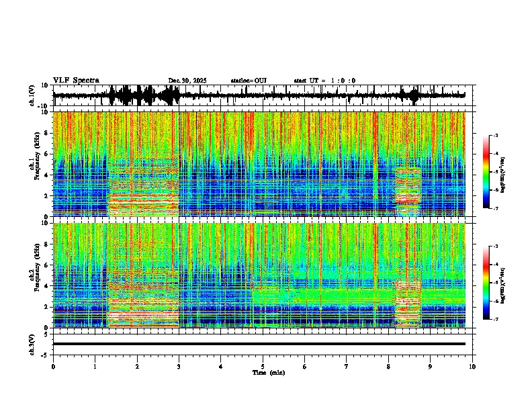Click the ch.1 voltage waveform trace panel
Viewport: 532px width, 411px height.
pyautogui.click(x=264, y=95)
